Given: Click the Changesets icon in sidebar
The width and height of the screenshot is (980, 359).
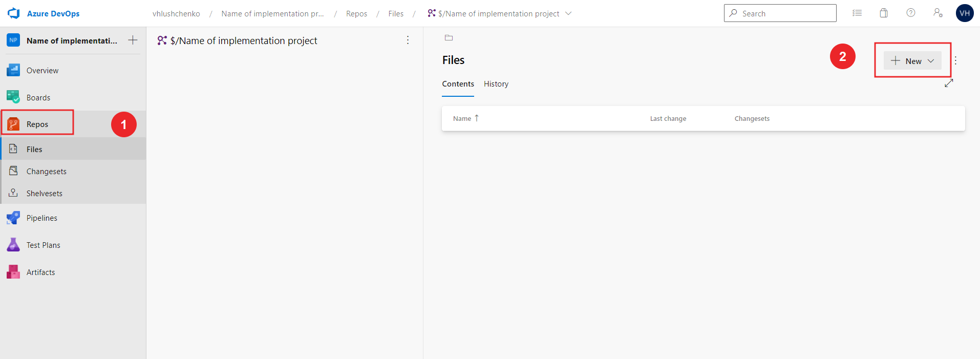Looking at the screenshot, I should click(13, 171).
